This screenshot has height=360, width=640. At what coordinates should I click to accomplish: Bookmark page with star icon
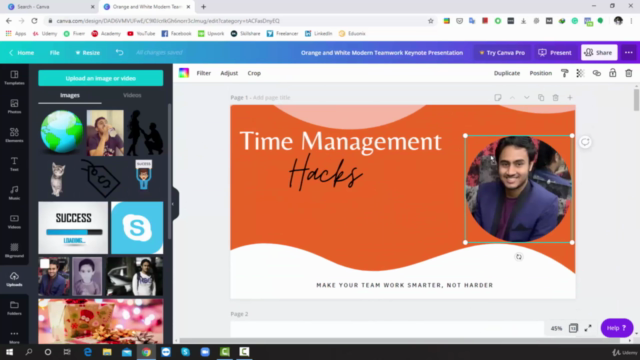click(x=430, y=21)
